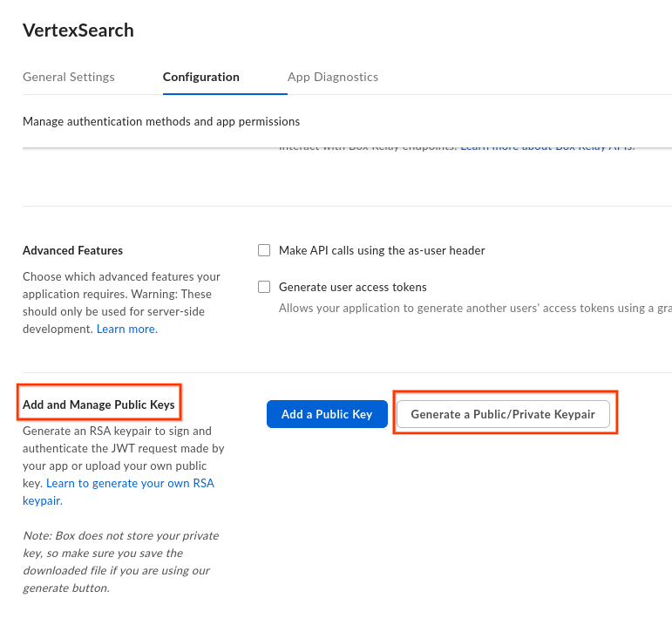Enable the as-user header checkbox
Screen dimensions: 672x632
click(x=264, y=250)
